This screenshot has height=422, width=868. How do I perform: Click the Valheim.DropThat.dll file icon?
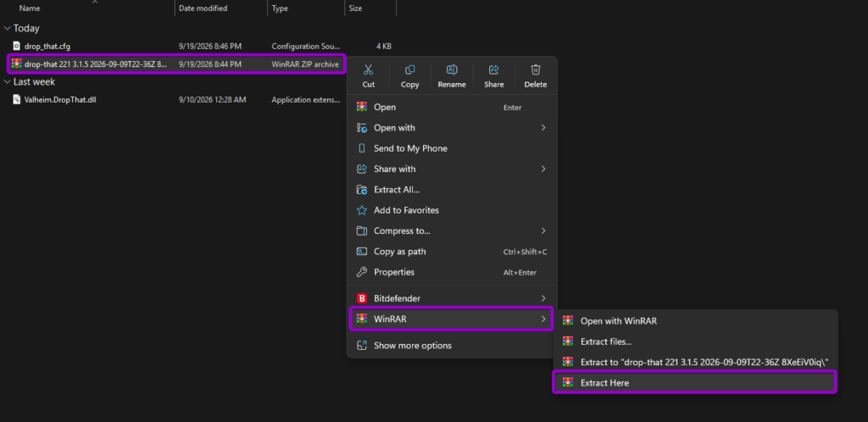(17, 99)
